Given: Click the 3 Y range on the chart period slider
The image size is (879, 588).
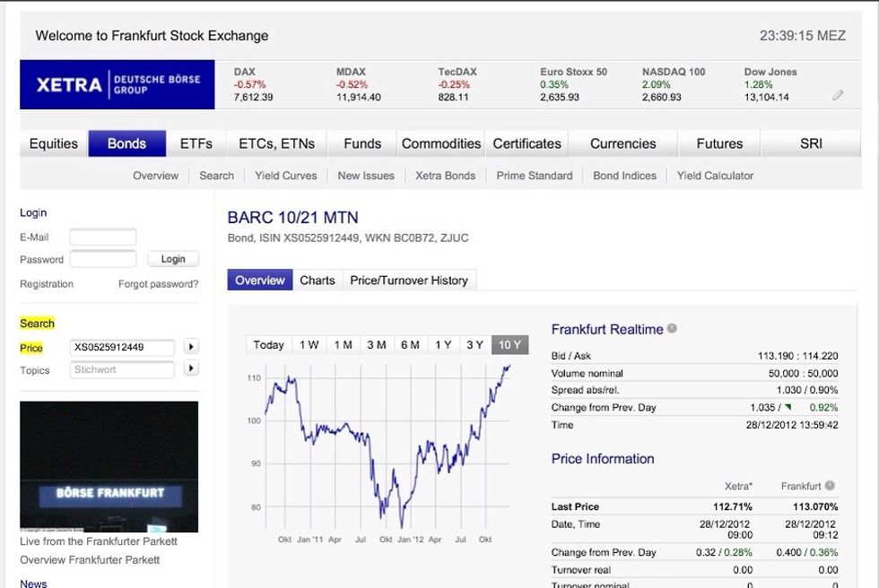Looking at the screenshot, I should coord(476,344).
